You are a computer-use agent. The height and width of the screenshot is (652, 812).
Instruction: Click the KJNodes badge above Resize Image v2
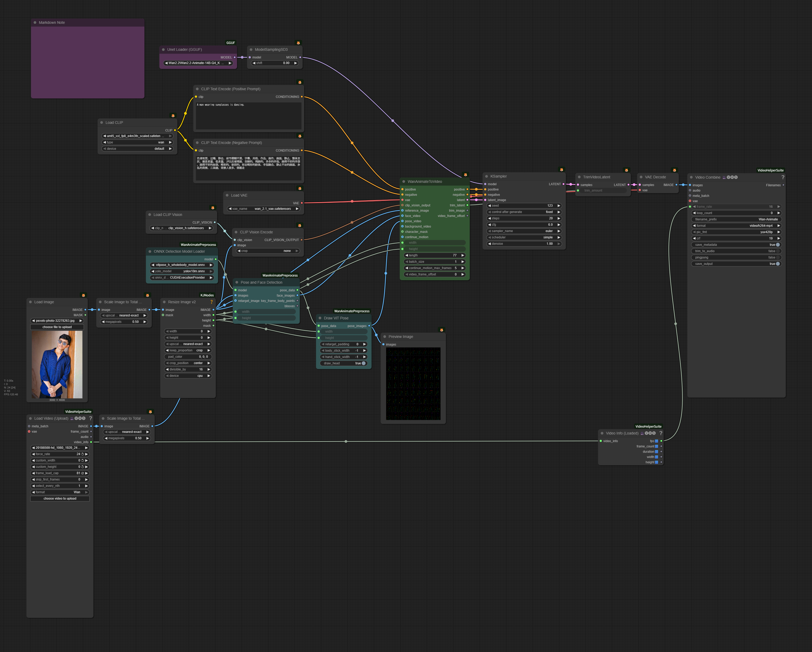pyautogui.click(x=207, y=295)
